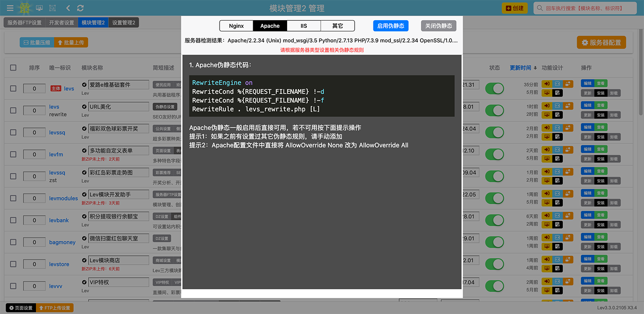Toggle the status switch for levfm
This screenshot has height=314, width=644.
[494, 155]
